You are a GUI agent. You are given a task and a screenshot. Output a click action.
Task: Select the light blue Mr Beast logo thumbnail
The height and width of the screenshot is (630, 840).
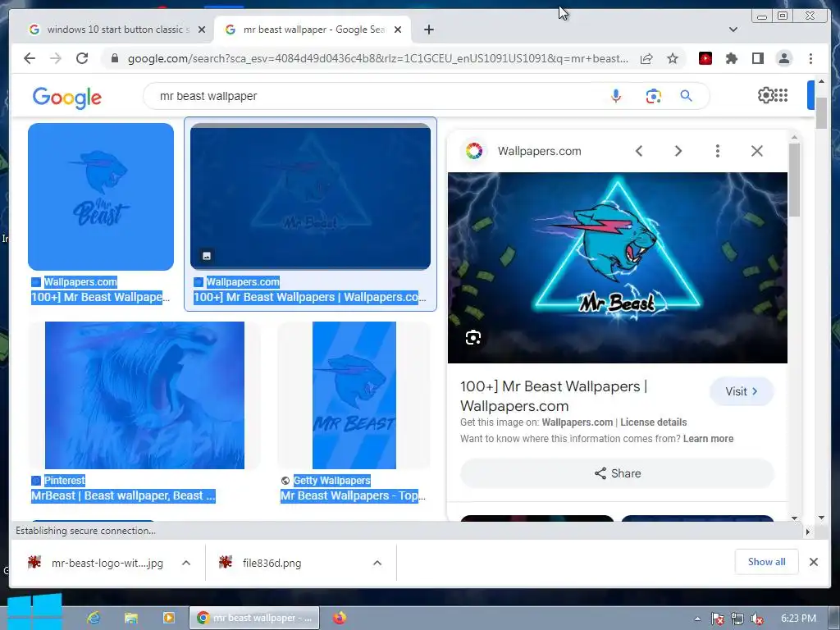[x=101, y=197]
